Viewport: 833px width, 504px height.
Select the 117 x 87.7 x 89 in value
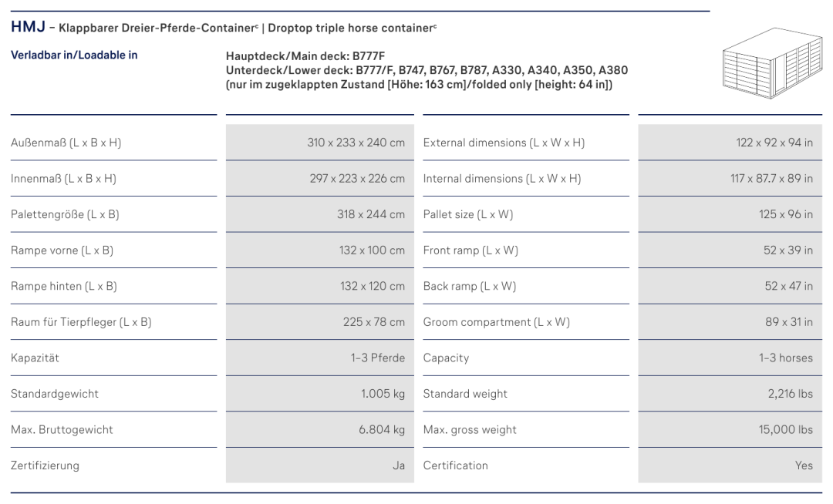pyautogui.click(x=771, y=178)
